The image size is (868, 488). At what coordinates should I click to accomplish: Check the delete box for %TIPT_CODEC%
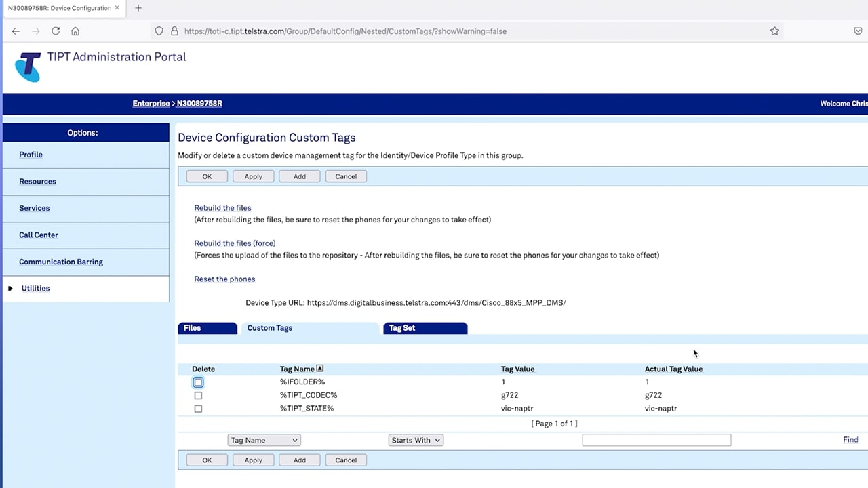[198, 395]
